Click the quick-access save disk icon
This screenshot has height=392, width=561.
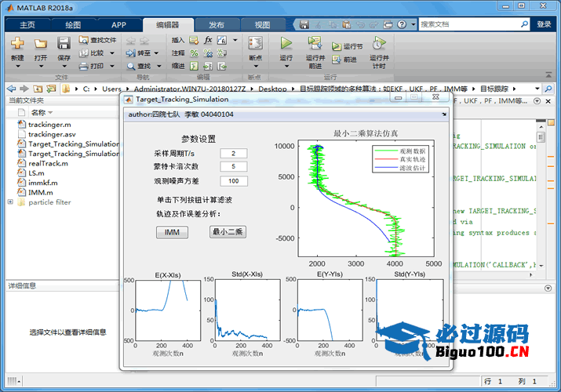304,24
